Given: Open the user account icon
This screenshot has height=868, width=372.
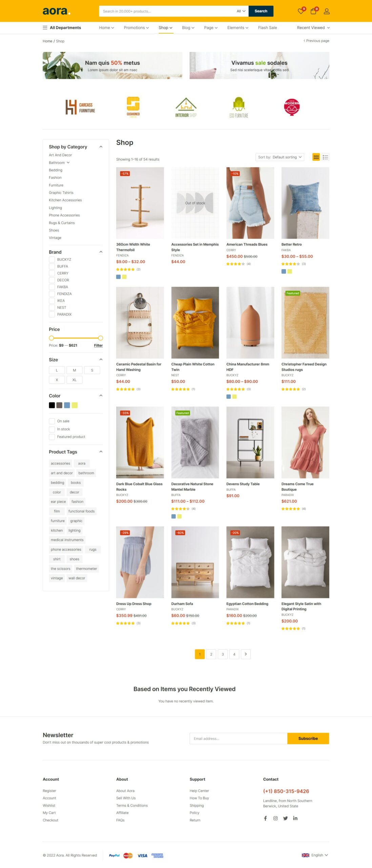Looking at the screenshot, I should pyautogui.click(x=327, y=11).
